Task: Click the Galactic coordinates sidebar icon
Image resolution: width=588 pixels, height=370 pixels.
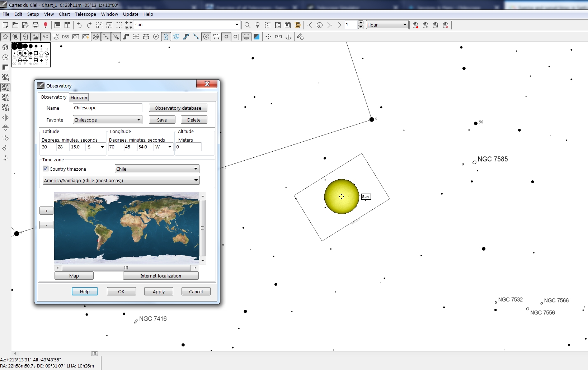Action: (5, 108)
